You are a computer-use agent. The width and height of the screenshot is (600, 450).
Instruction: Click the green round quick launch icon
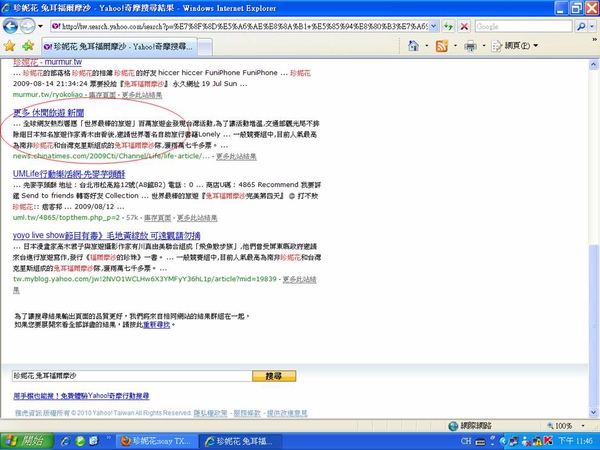80,441
